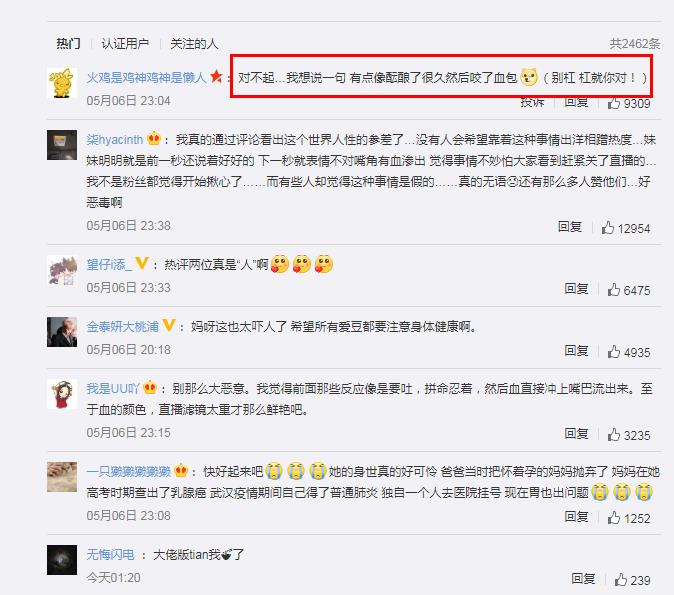This screenshot has height=595, width=674.
Task: Reply to 柒hyacinth's comment
Action: pos(570,227)
